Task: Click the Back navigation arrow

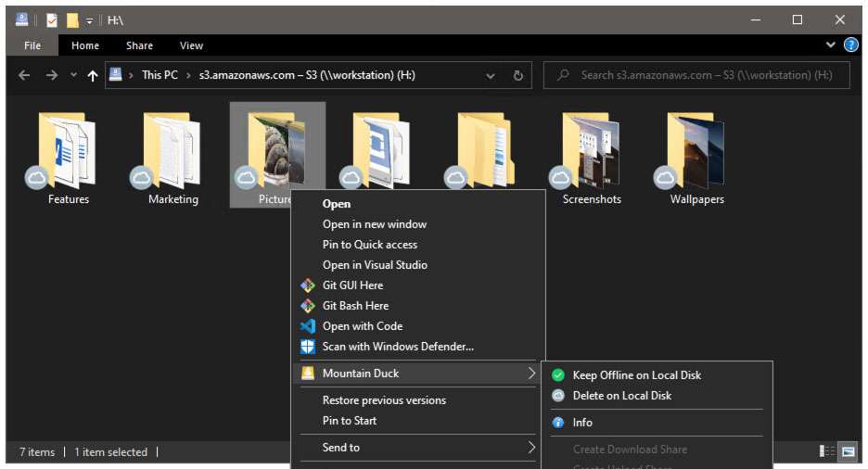Action: point(24,76)
